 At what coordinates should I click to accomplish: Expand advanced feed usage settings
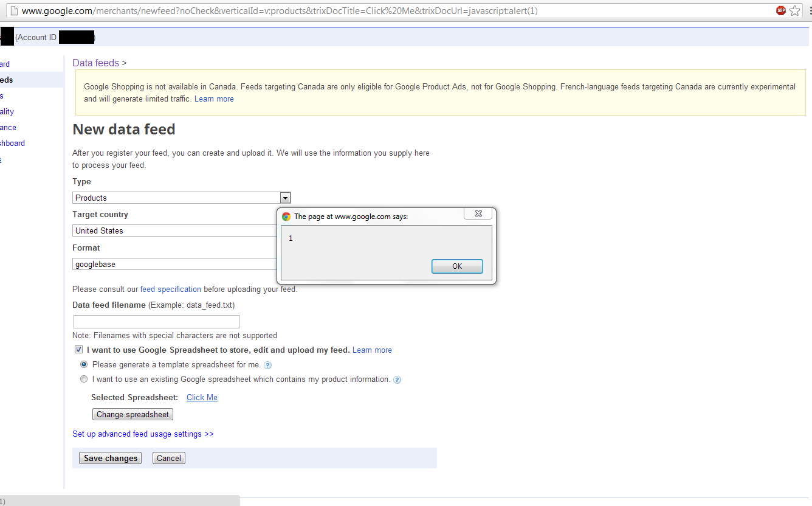pyautogui.click(x=143, y=434)
